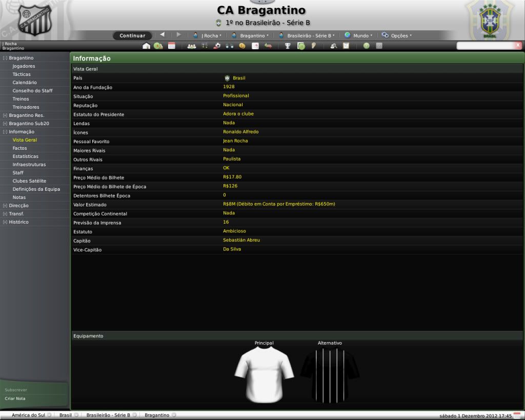Click the squad players icon in the toolbar

[x=192, y=46]
